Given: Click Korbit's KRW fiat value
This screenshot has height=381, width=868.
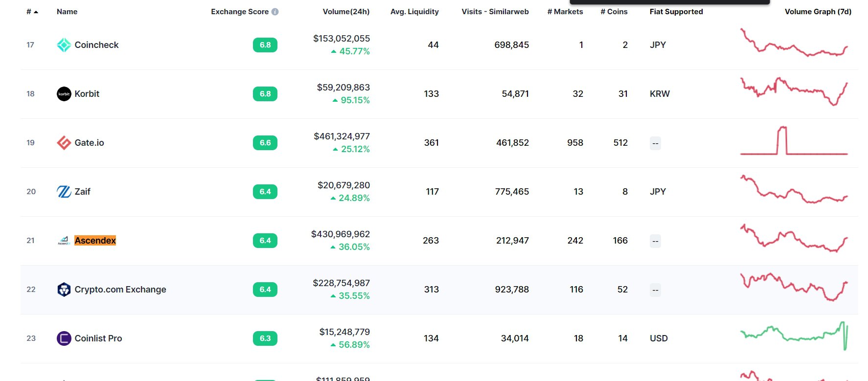Looking at the screenshot, I should [x=660, y=94].
